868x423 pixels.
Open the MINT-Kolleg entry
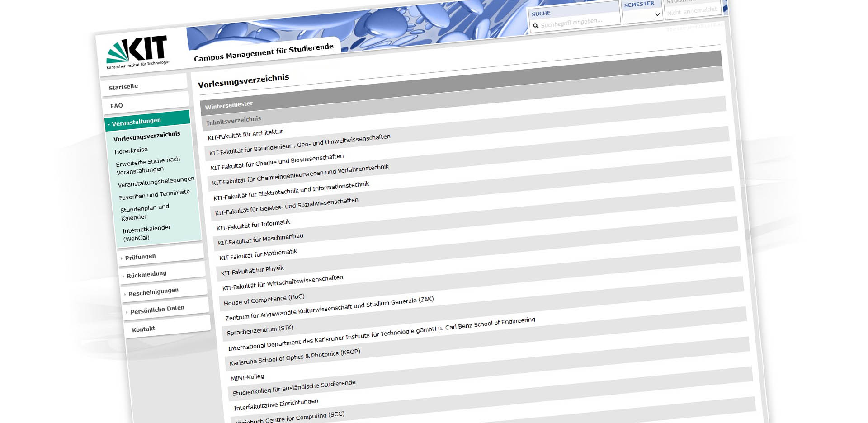(247, 377)
